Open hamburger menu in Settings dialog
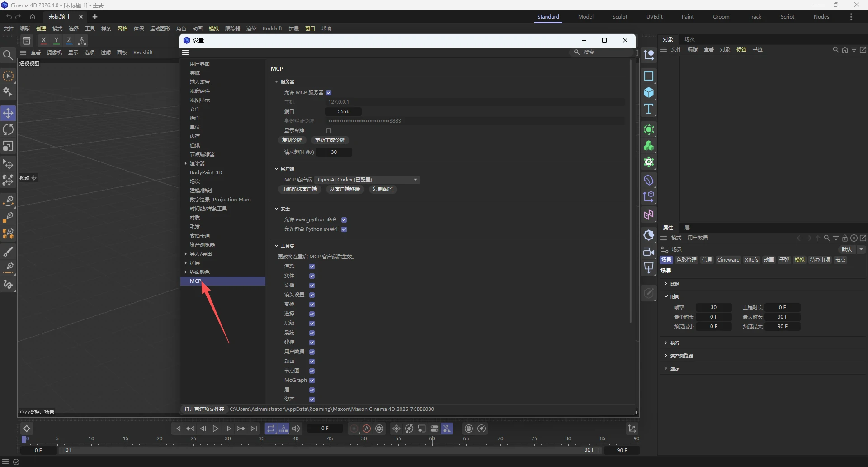The width and height of the screenshot is (868, 467). tap(185, 52)
